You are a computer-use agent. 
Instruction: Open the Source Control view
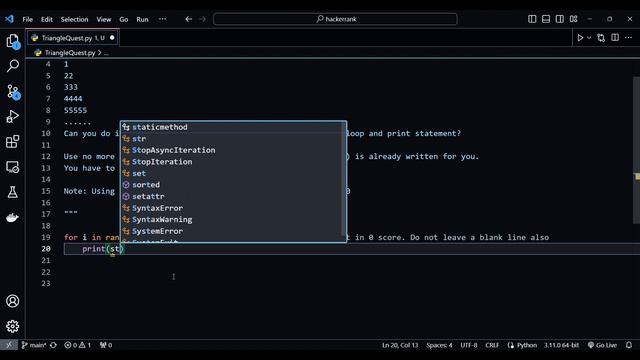(13, 91)
